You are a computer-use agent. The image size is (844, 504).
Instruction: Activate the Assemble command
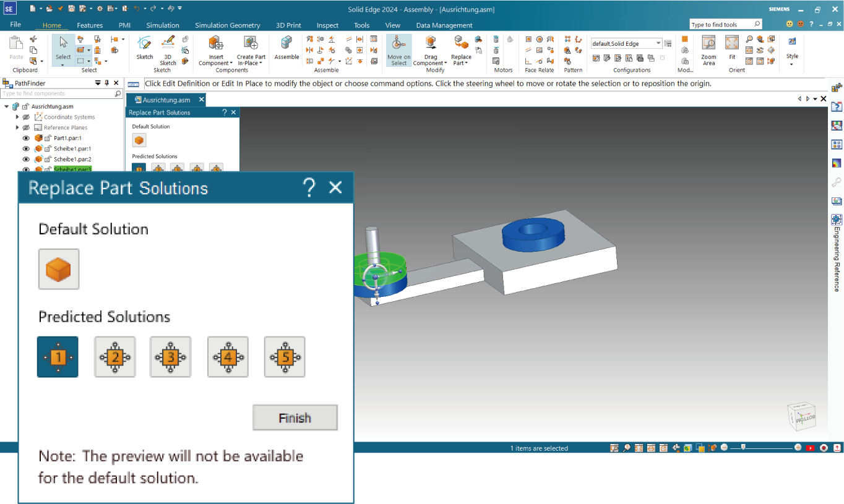click(x=286, y=48)
